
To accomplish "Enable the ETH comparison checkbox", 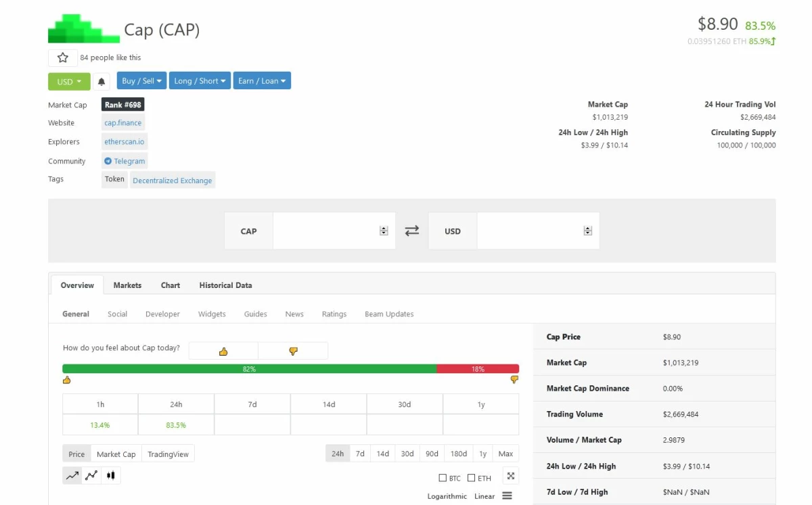I will 472,478.
